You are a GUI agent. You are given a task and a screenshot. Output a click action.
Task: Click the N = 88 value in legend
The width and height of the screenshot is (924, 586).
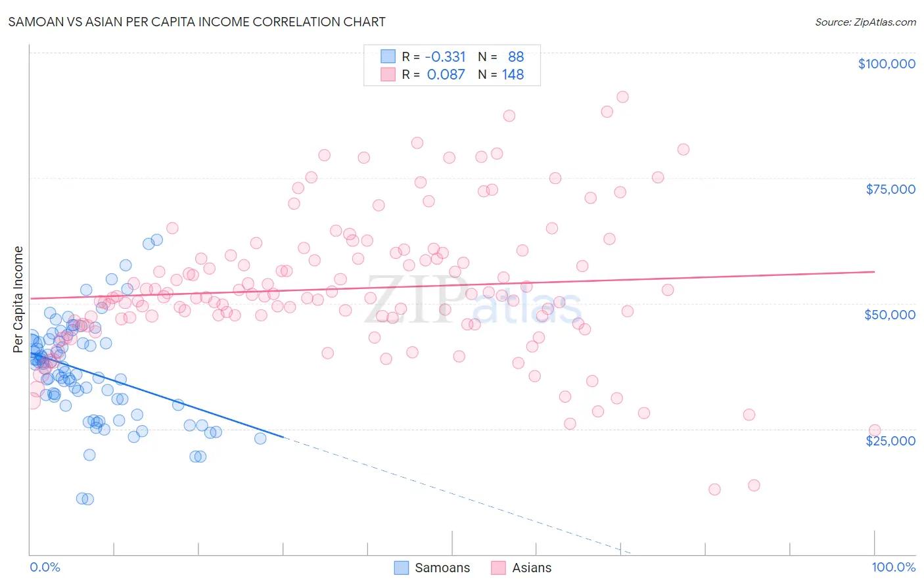[x=501, y=56]
